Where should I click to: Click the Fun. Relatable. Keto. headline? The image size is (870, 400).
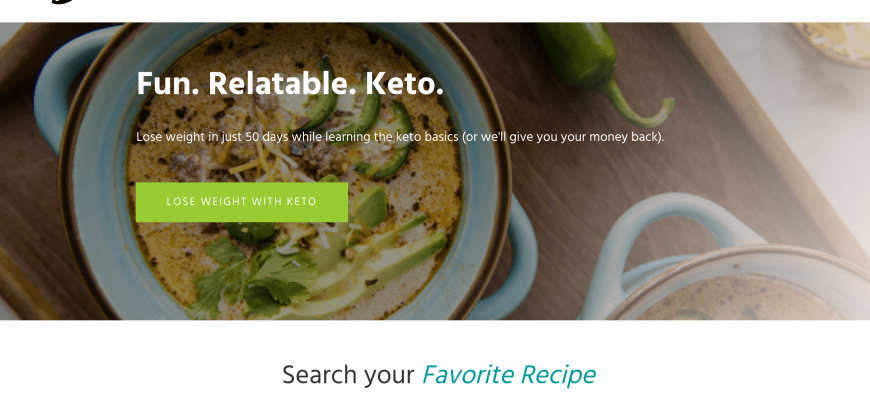pyautogui.click(x=290, y=85)
